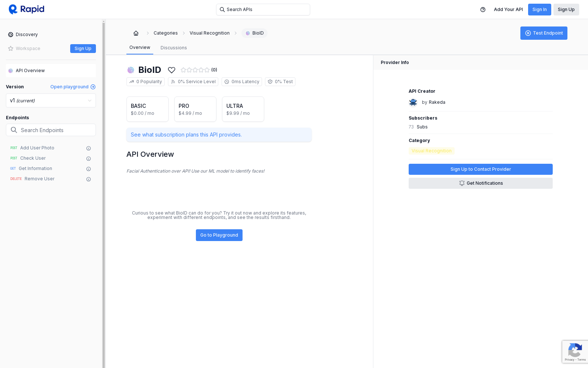Click the Visual Recognition category tag

tap(431, 151)
